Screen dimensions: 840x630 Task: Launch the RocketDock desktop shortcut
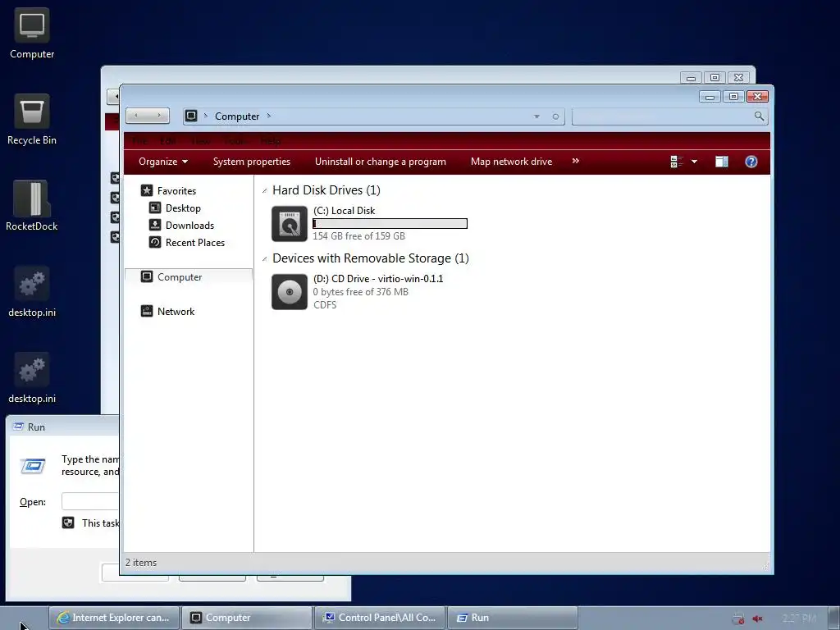(x=32, y=206)
